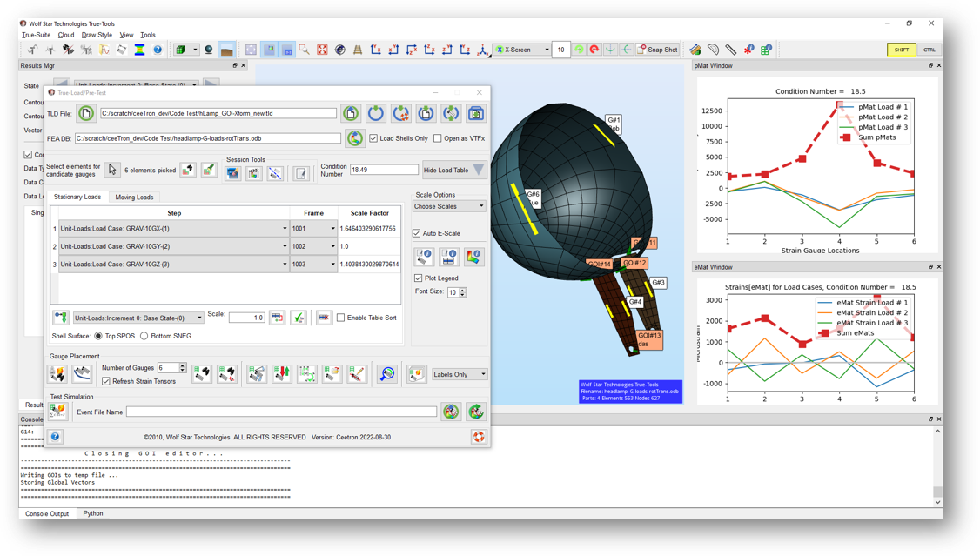Click the notepad icon in Session Tools
Image resolution: width=980 pixels, height=556 pixels.
(301, 173)
